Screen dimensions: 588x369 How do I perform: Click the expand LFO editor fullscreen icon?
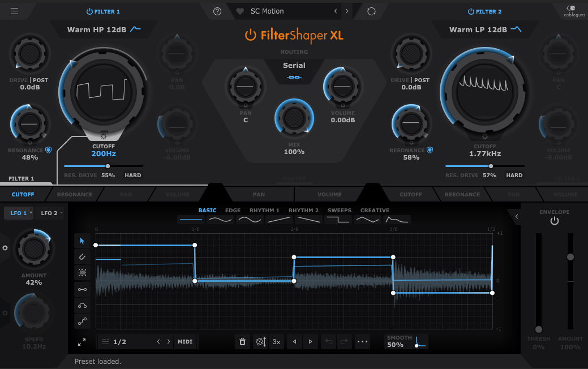tap(82, 342)
